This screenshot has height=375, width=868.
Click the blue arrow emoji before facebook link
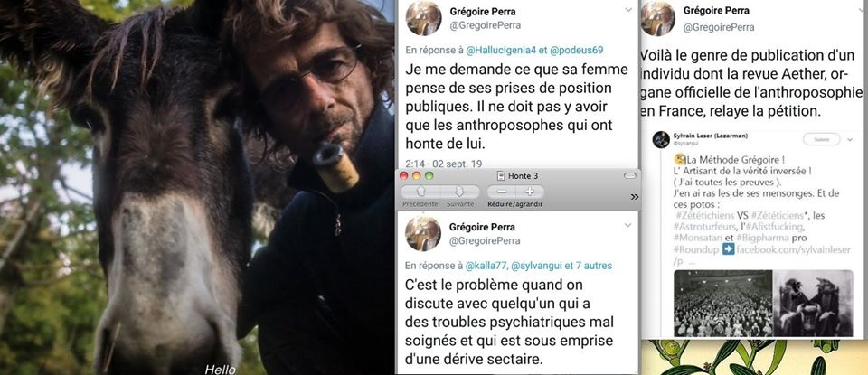pos(729,249)
